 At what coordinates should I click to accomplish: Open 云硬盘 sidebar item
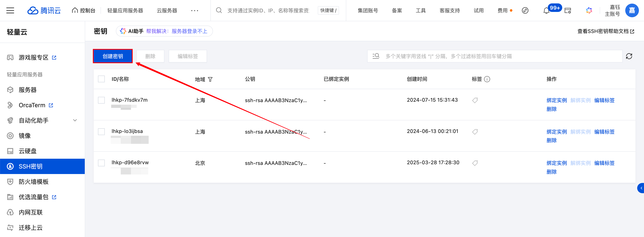point(27,151)
